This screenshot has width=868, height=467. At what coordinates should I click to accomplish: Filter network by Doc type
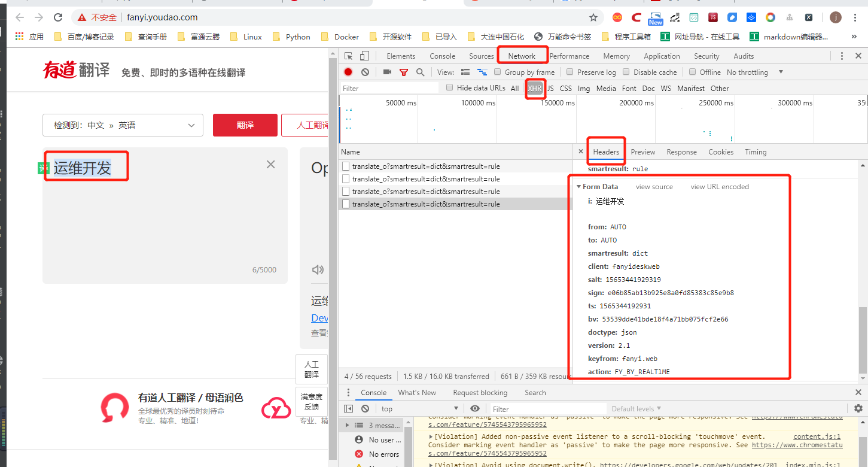648,89
